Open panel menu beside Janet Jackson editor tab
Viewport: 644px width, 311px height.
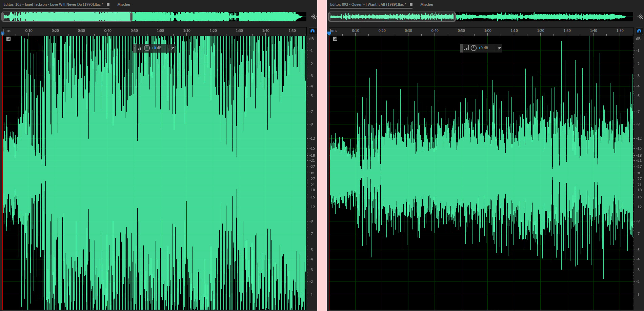(108, 5)
